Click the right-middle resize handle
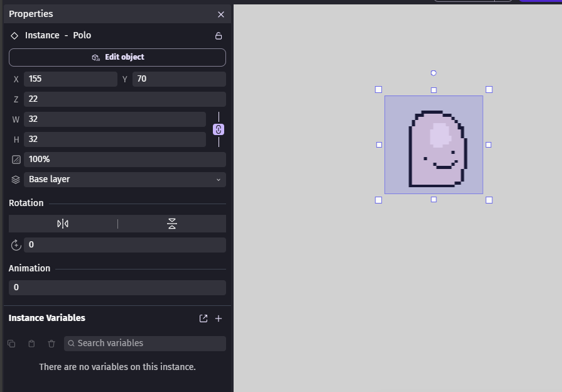This screenshot has height=392, width=562. pyautogui.click(x=489, y=145)
